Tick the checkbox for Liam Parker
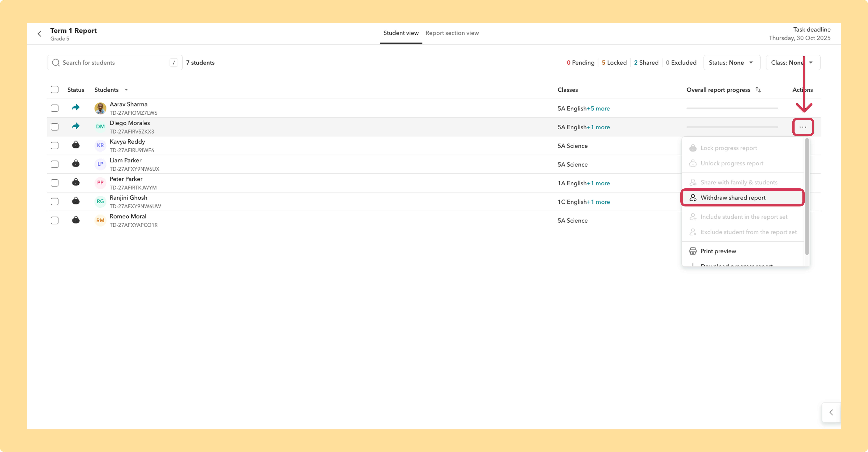Viewport: 868px width, 452px height. (55, 164)
